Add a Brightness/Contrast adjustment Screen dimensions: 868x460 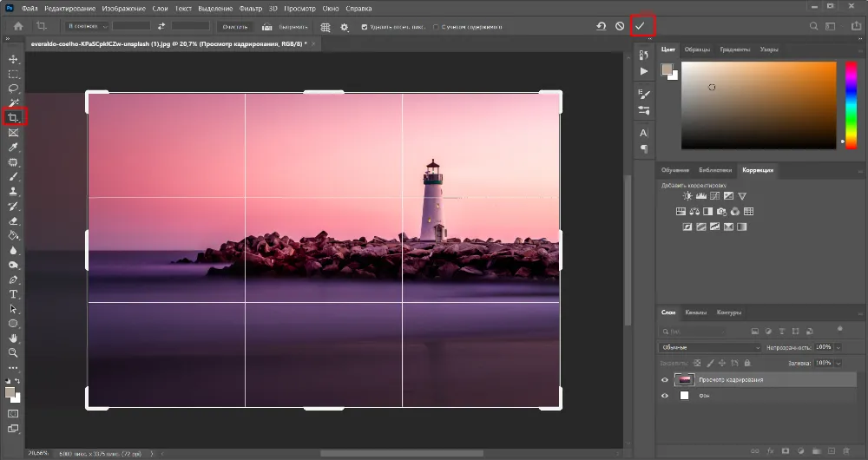click(x=687, y=196)
